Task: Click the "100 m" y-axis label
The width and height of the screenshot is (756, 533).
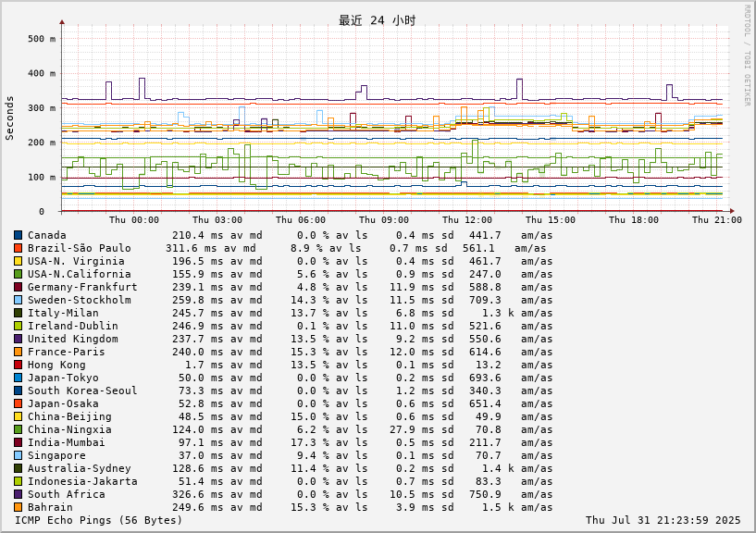Action: [42, 177]
